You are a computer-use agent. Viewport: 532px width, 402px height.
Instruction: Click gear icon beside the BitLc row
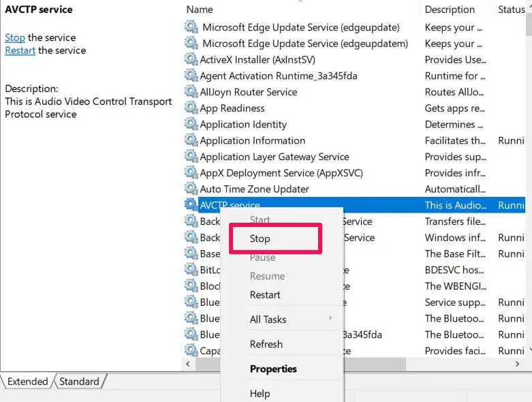[x=191, y=270]
